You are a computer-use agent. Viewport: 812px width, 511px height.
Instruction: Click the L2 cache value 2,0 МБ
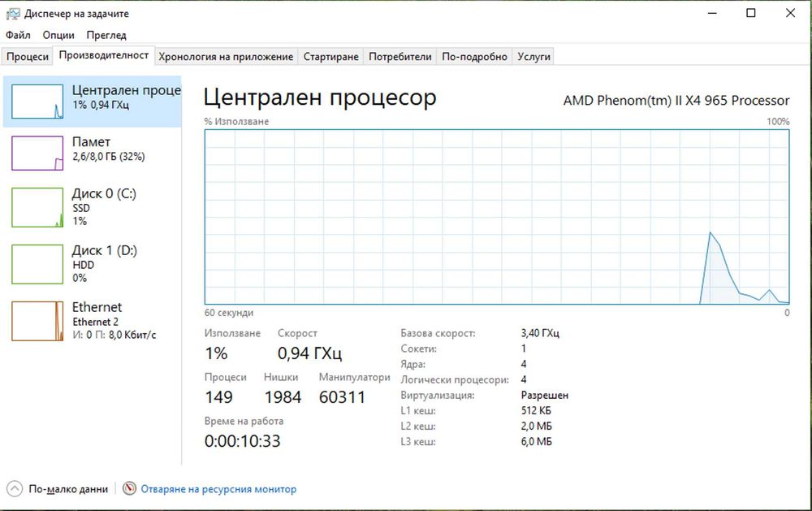click(x=537, y=426)
